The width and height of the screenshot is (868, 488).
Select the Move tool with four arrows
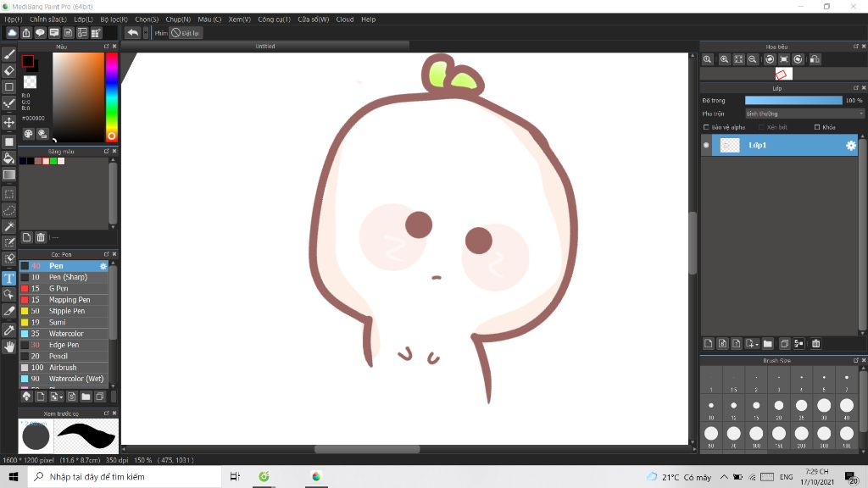[9, 122]
